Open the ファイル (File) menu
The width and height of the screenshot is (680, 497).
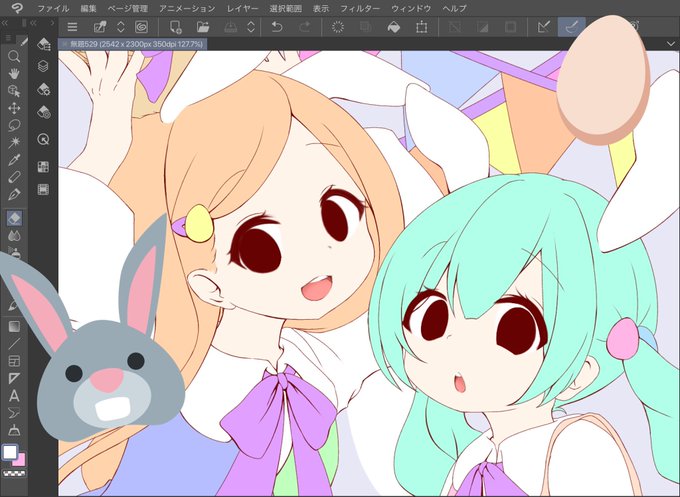tap(53, 8)
